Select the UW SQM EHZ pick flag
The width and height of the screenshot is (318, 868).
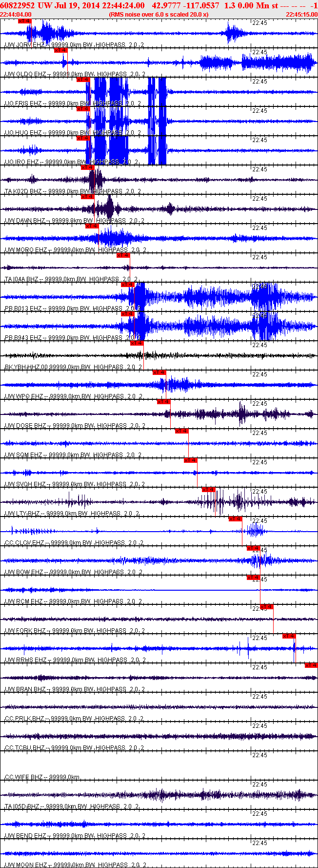(182, 431)
